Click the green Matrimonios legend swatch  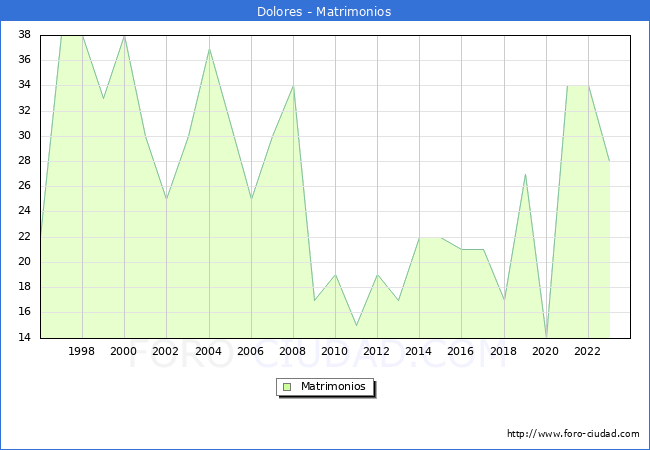pos(286,387)
